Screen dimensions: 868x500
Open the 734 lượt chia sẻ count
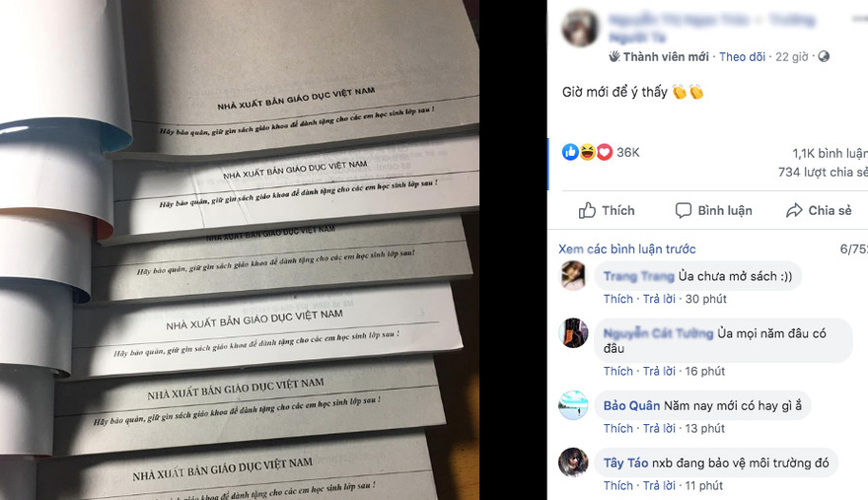click(823, 173)
